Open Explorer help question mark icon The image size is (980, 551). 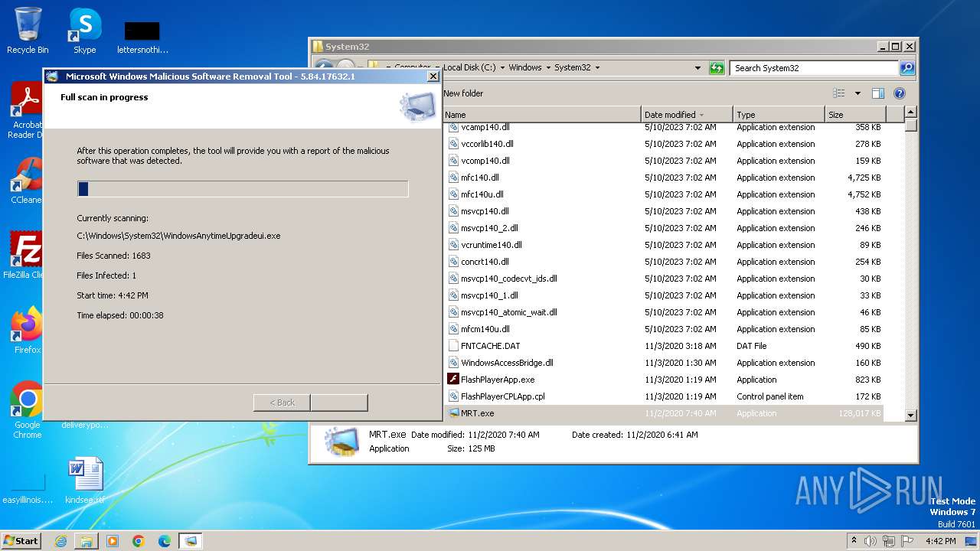tap(900, 93)
